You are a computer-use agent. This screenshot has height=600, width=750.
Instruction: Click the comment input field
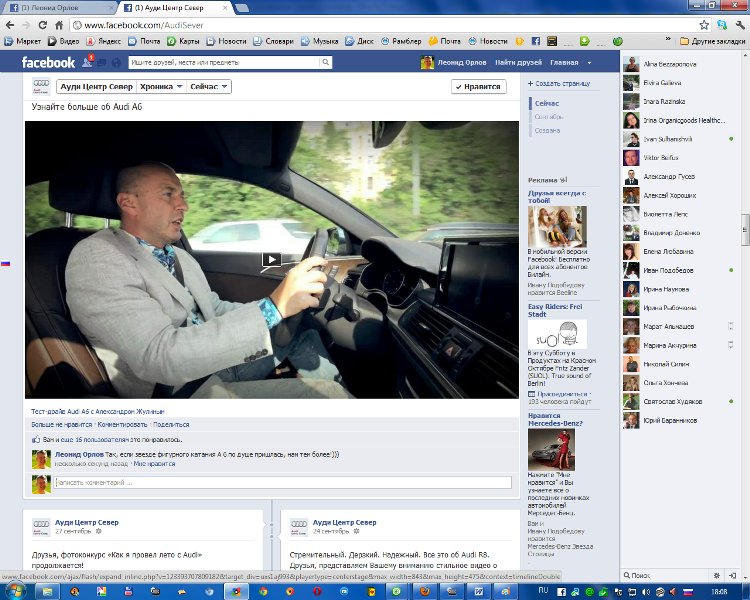coord(282,482)
